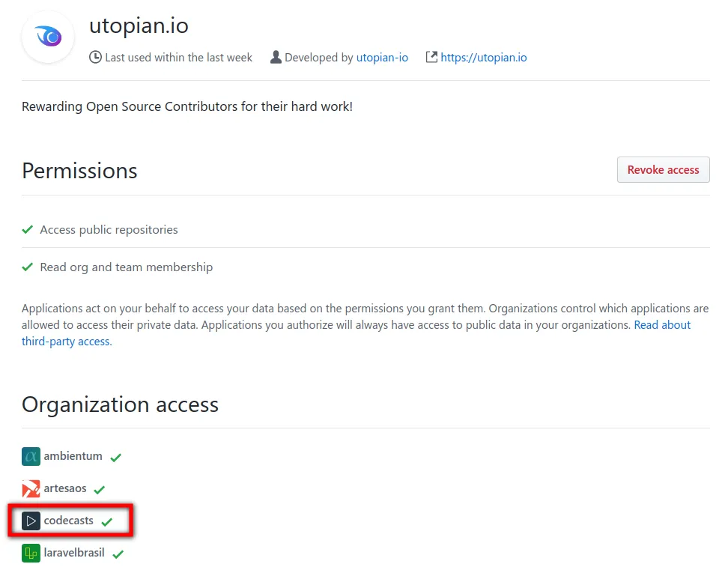Click the laravelbrasil organization avatar

click(x=31, y=554)
